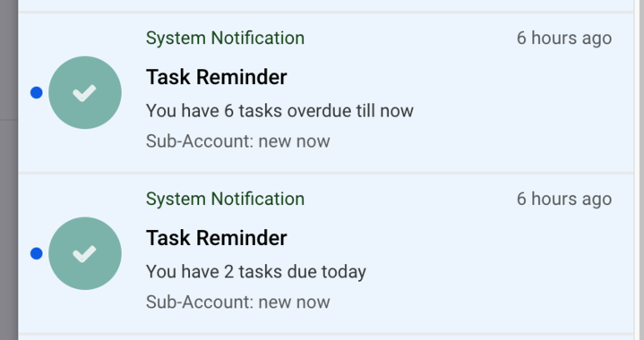Click the System Notification label on overdue reminder

225,38
